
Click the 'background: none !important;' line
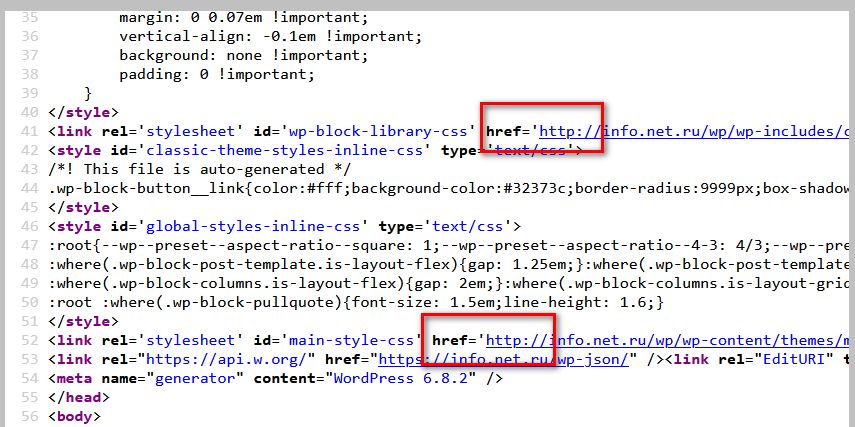pos(244,56)
